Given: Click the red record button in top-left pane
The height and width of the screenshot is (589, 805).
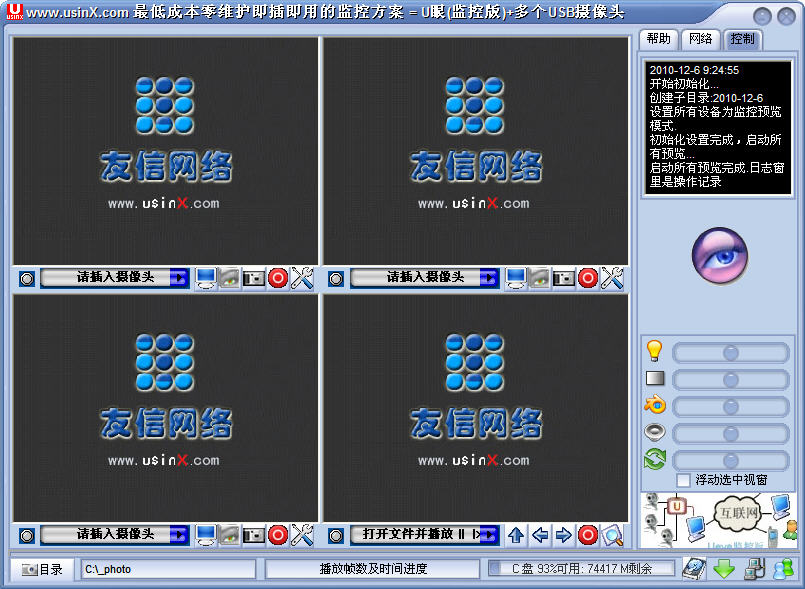Looking at the screenshot, I should pos(278,278).
